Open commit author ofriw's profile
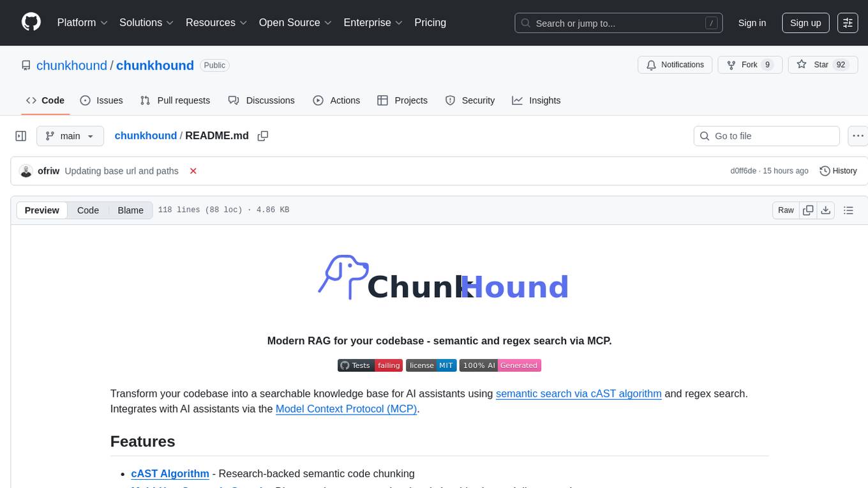Screen dimensions: 868x488 pos(49,171)
